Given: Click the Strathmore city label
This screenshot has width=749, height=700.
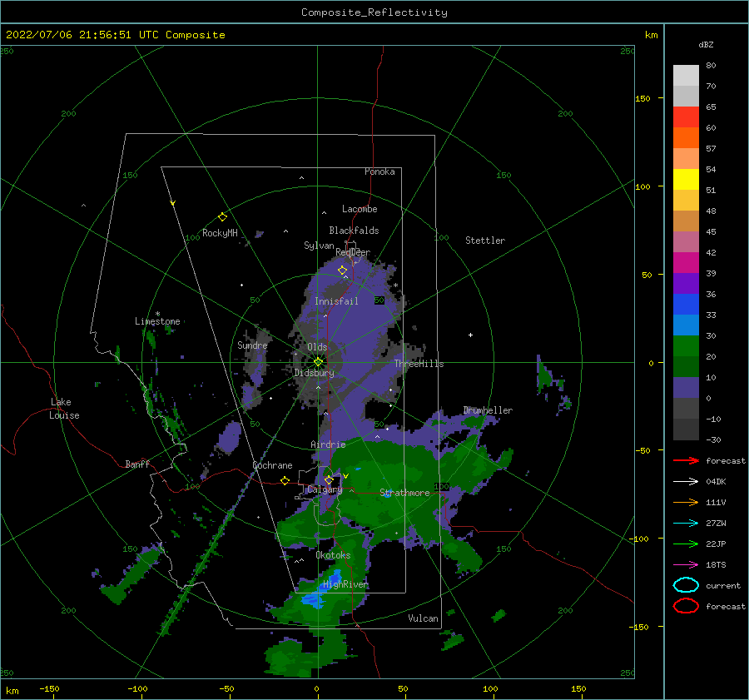Looking at the screenshot, I should (x=404, y=493).
